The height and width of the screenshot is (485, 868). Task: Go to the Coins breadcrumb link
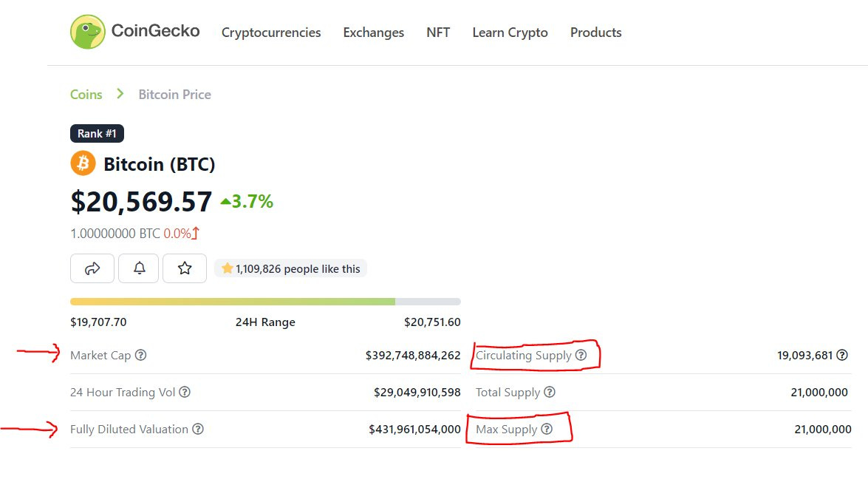(86, 95)
